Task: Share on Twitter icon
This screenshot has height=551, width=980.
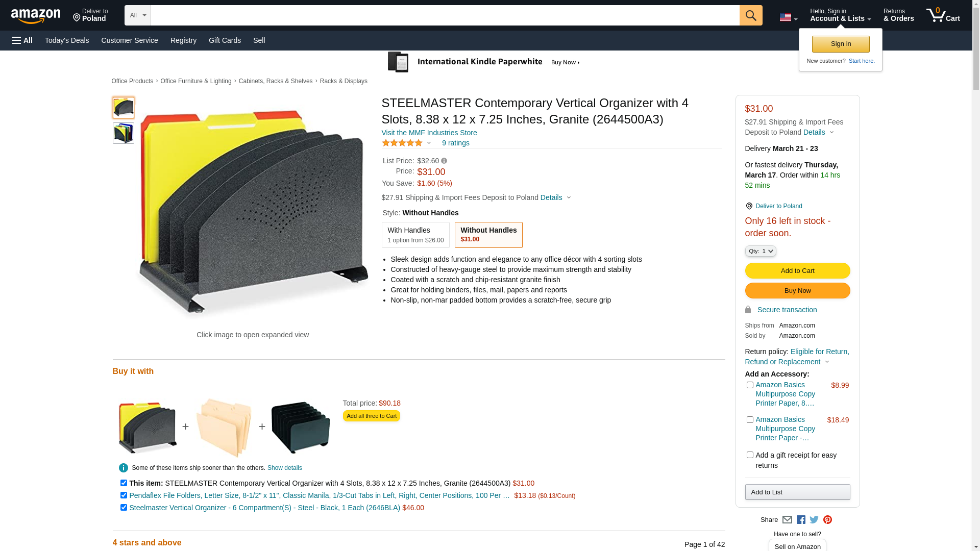Action: coord(814,520)
